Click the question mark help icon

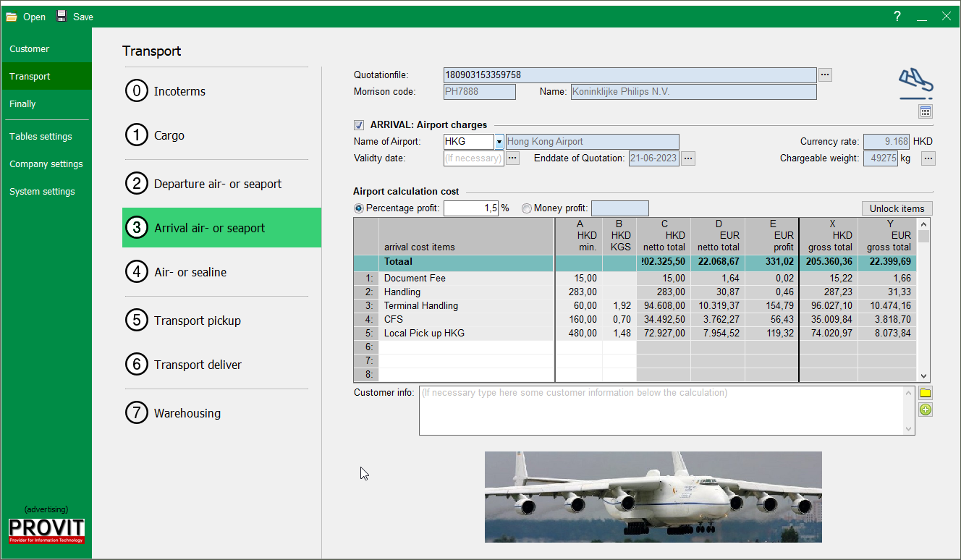pos(897,17)
